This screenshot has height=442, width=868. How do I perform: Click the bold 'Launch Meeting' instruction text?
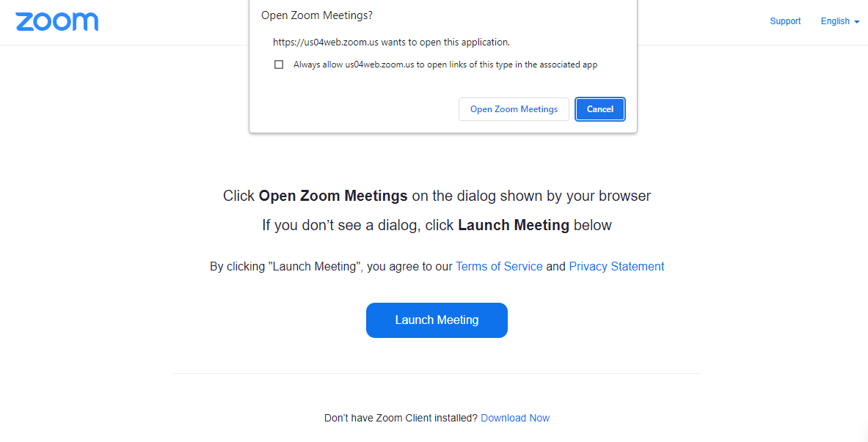[x=514, y=226]
